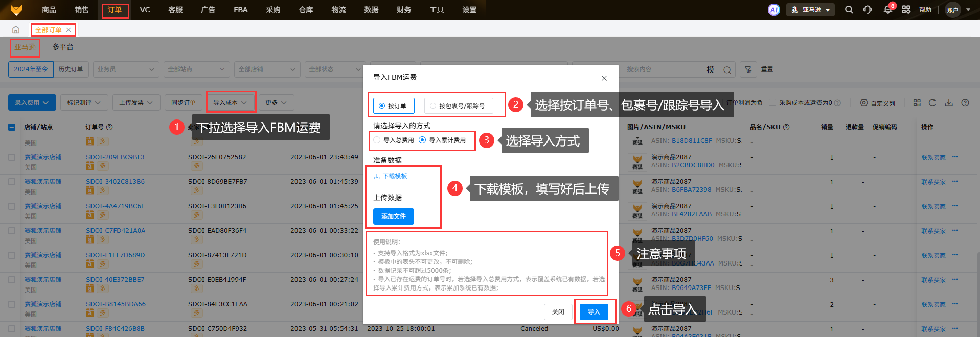Open 帮助 in the top header
This screenshot has height=337, width=980.
925,10
